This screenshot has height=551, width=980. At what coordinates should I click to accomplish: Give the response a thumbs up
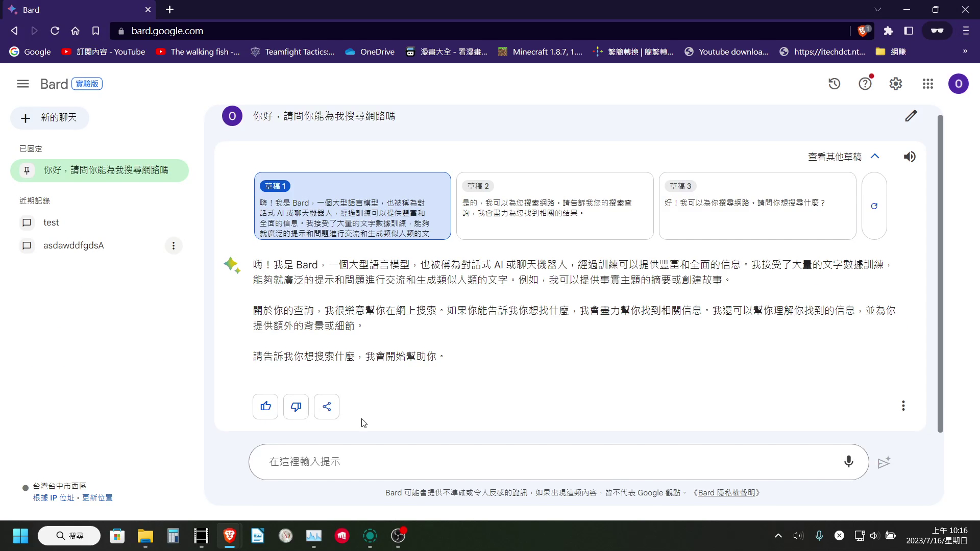point(265,407)
